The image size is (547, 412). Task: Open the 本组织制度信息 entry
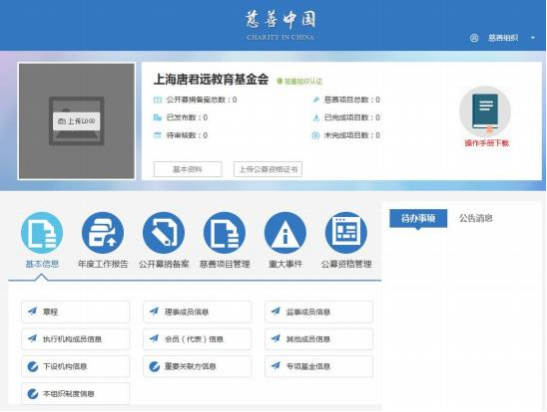(x=76, y=394)
